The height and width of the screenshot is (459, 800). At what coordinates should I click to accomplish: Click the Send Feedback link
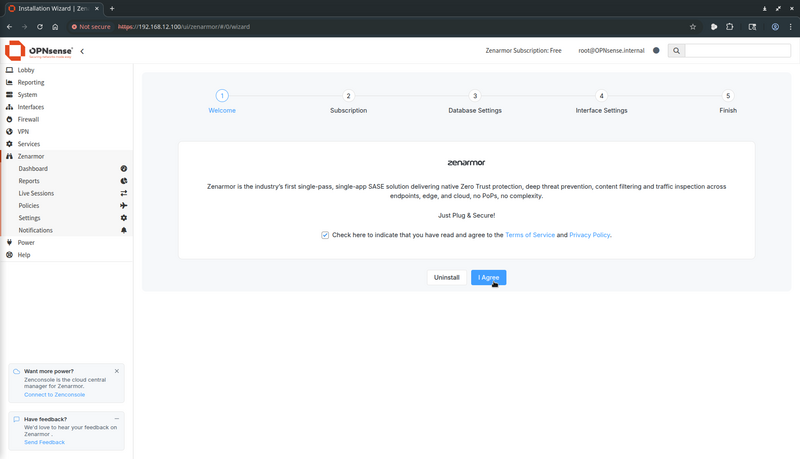click(44, 442)
